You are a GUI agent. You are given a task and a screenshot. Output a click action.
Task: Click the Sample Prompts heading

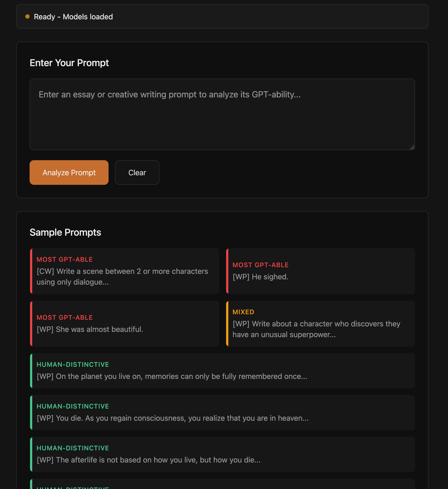pos(65,232)
